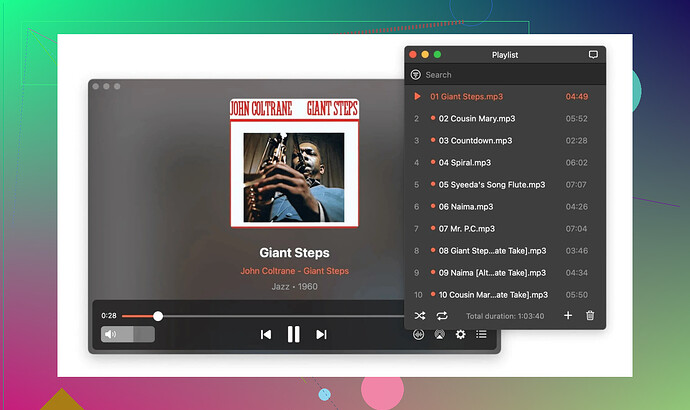Select 01 Giant Steps.mp3 track
This screenshot has width=690, height=410.
[505, 96]
